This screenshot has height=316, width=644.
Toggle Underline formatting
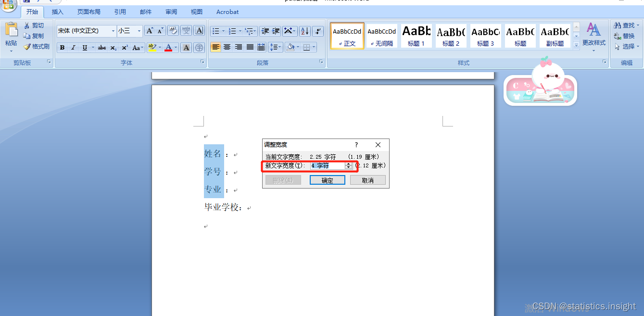coord(85,47)
